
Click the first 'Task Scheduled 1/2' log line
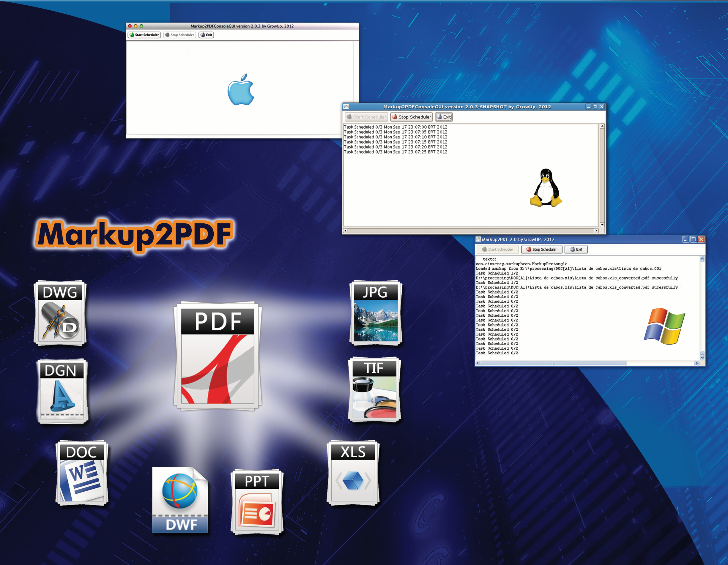click(497, 273)
